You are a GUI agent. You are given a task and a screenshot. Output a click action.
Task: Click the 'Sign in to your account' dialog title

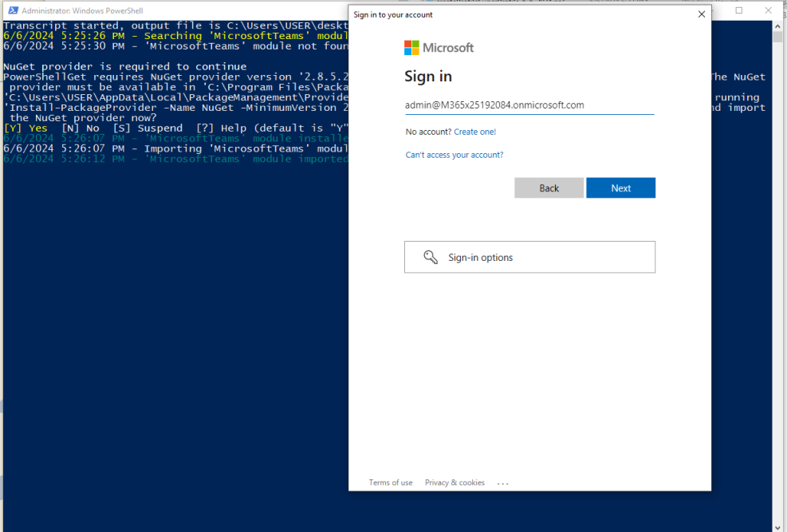[393, 14]
